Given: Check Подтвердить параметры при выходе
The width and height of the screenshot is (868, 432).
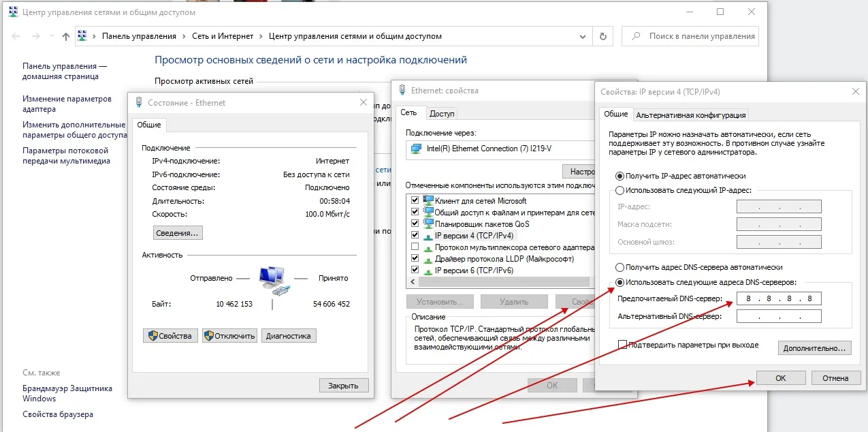Looking at the screenshot, I should point(622,345).
